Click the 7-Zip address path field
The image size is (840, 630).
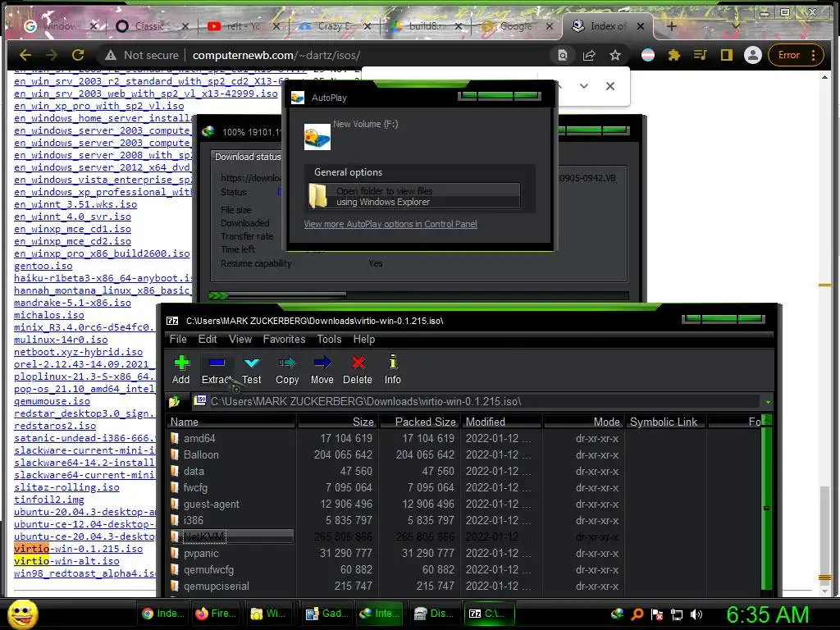point(477,401)
